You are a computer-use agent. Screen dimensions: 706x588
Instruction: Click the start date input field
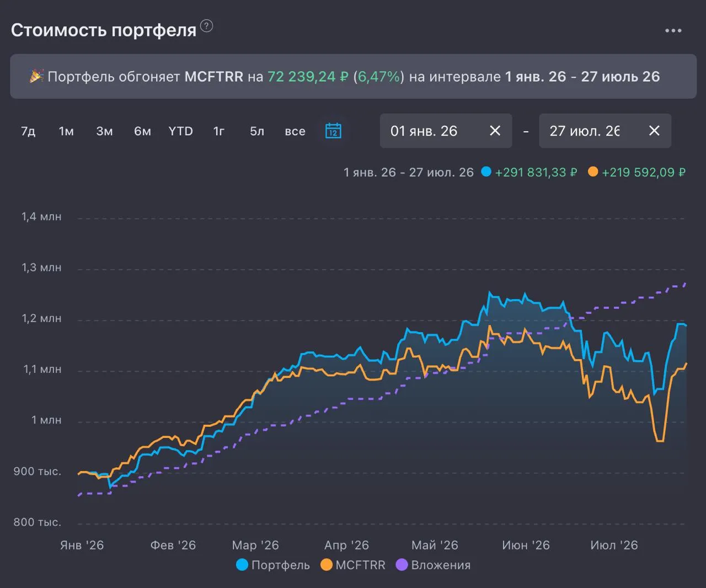tap(446, 131)
